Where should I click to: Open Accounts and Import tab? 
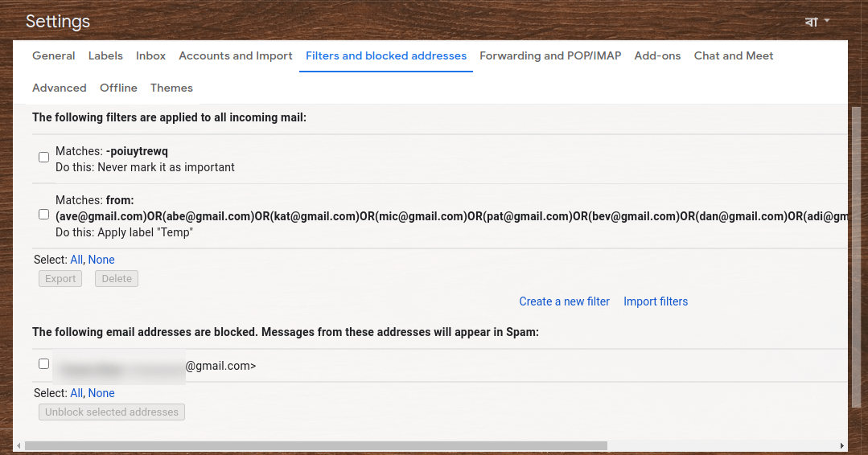[235, 55]
